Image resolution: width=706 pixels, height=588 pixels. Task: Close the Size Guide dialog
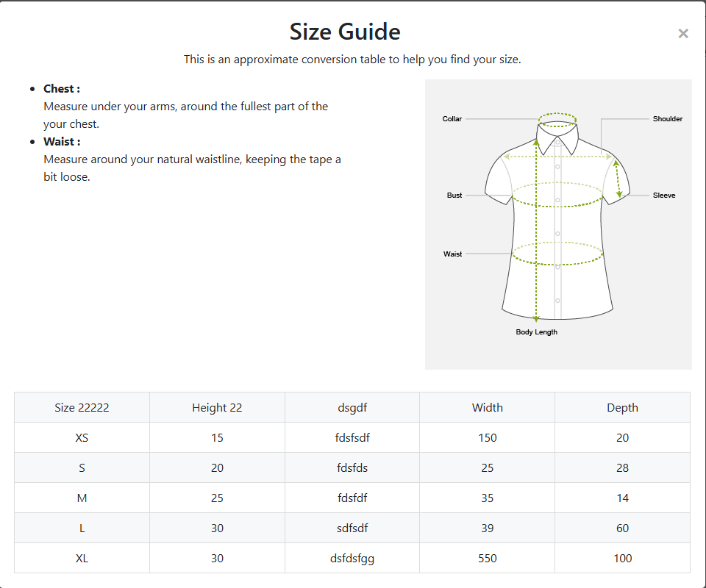click(683, 33)
